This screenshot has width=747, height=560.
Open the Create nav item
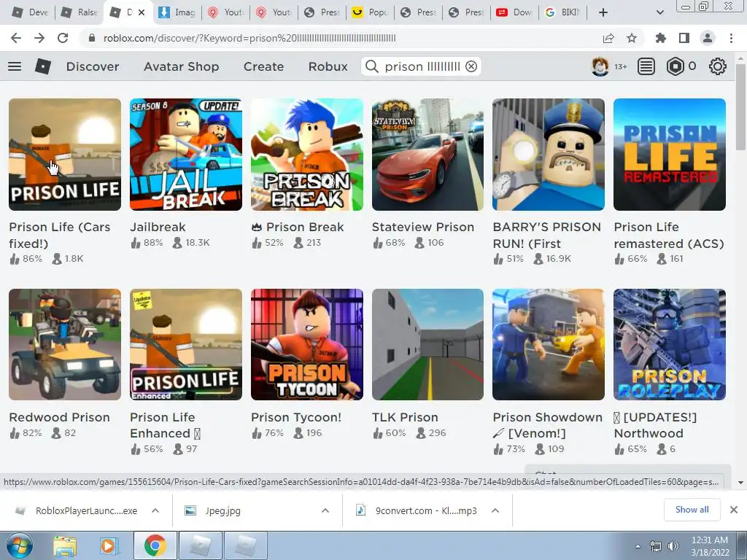pyautogui.click(x=263, y=66)
